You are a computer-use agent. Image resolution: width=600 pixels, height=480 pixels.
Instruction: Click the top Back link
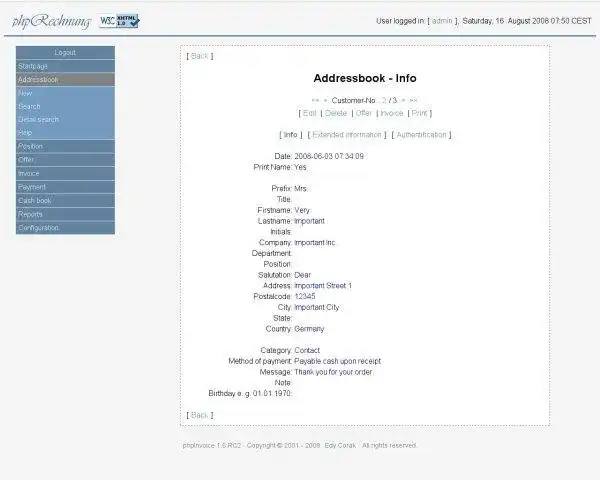click(x=199, y=56)
